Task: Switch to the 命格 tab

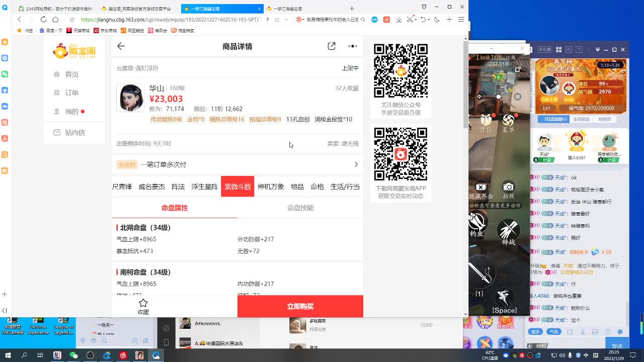Action: 317,187
